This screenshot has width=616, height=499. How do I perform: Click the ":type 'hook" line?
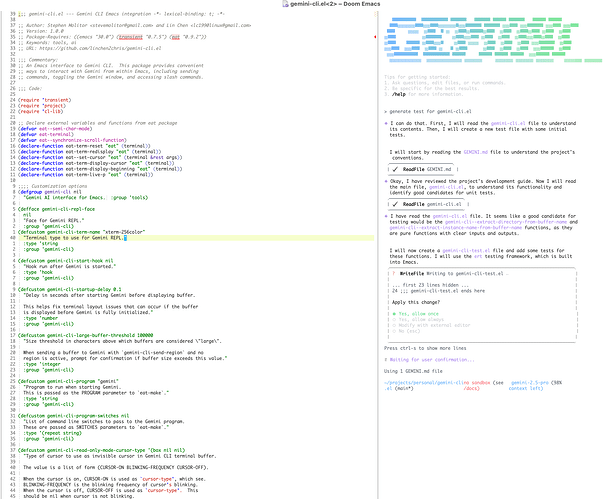tap(38, 272)
